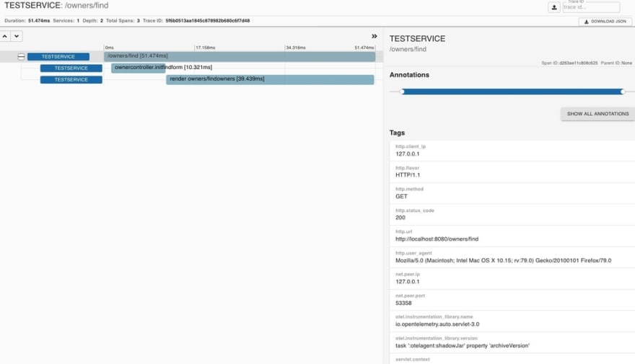The width and height of the screenshot is (635, 364).
Task: Click the render owners/findowners span bar
Action: 270,79
